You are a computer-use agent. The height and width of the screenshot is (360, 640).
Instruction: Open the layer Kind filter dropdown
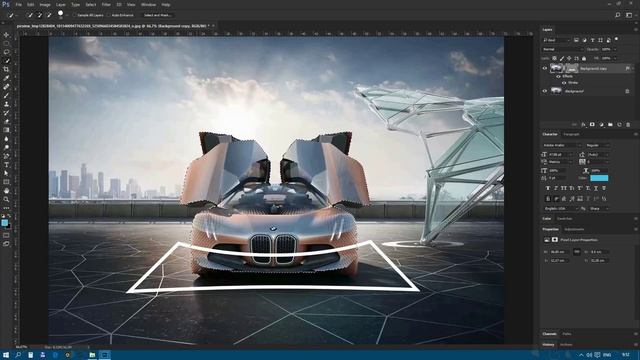[556, 40]
